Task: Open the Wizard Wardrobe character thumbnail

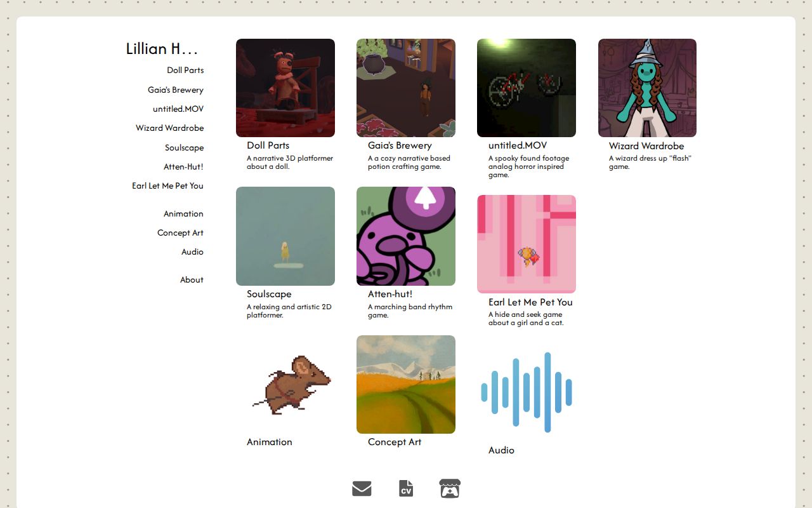Action: pos(647,88)
